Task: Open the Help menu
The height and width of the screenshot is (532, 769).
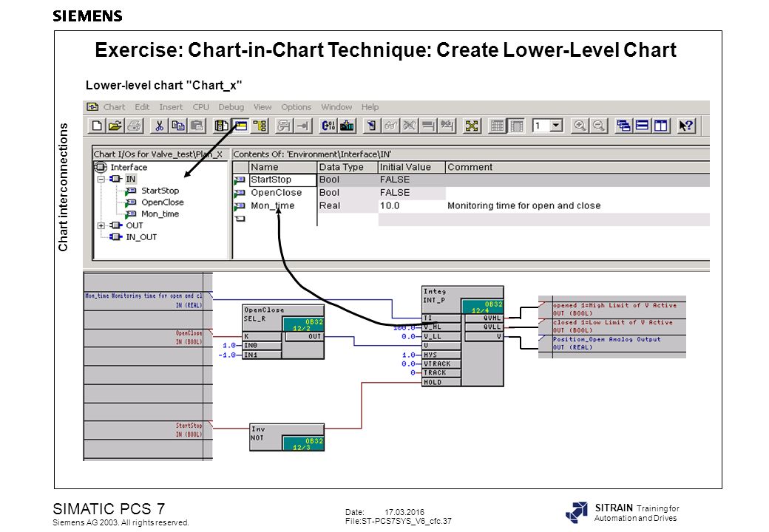Action: [370, 107]
